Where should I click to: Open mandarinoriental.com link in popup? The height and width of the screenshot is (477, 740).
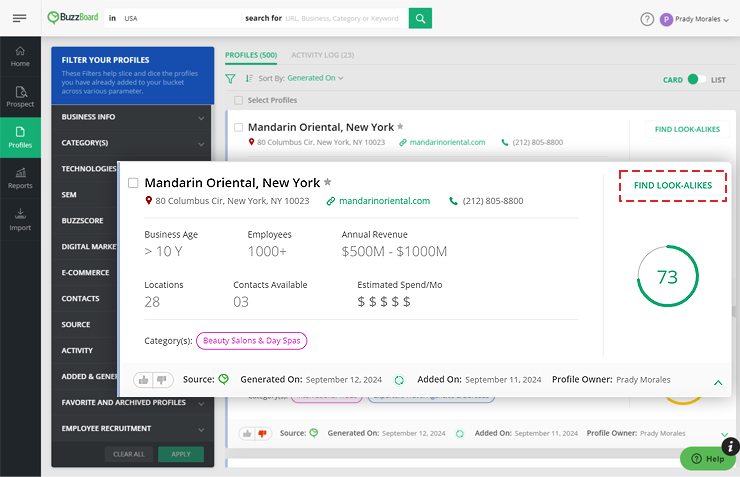[384, 201]
